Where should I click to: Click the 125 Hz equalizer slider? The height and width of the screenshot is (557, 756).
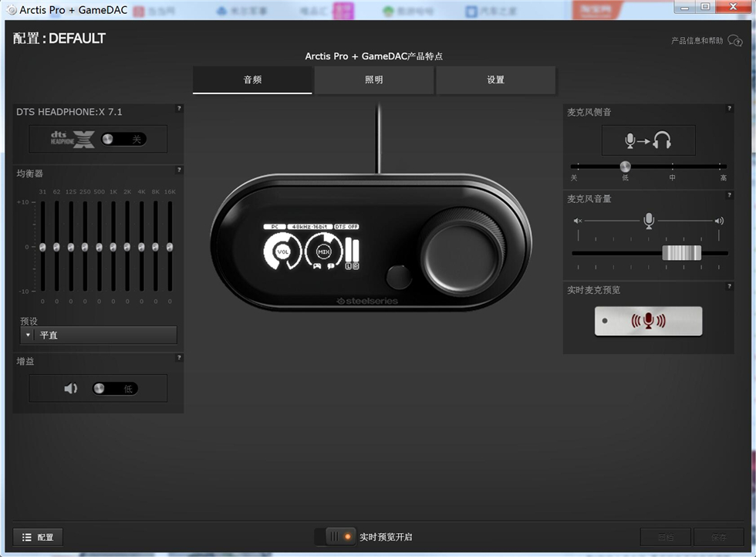click(x=71, y=246)
